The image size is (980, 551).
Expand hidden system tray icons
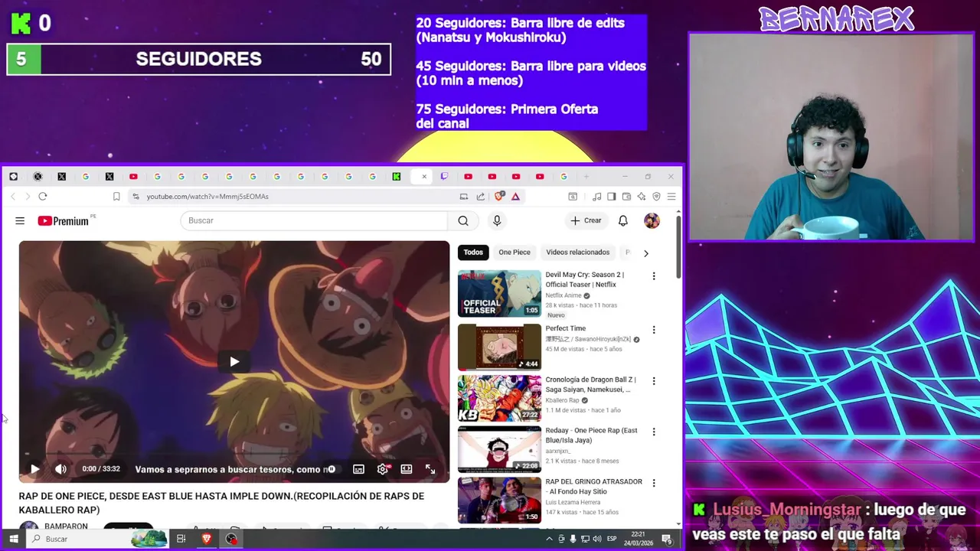pyautogui.click(x=549, y=539)
